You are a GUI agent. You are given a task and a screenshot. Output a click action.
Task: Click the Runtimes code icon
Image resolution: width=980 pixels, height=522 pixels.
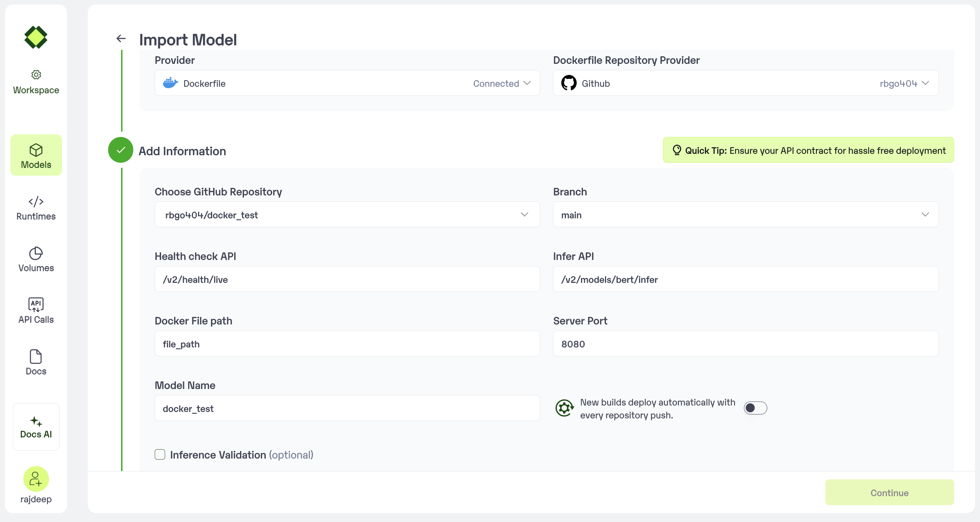36,201
